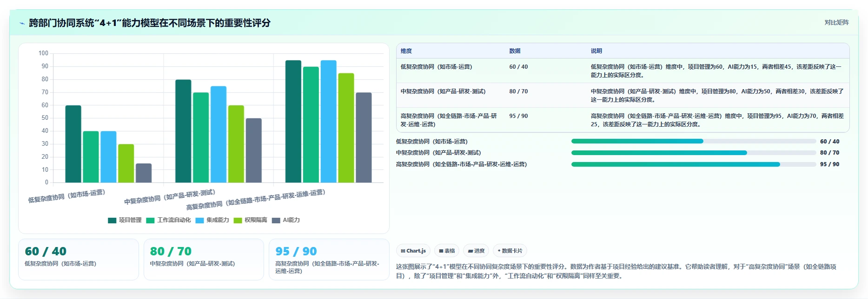
Task: Click the summary paragraph beginning 这张图展示了
Action: [x=616, y=271]
